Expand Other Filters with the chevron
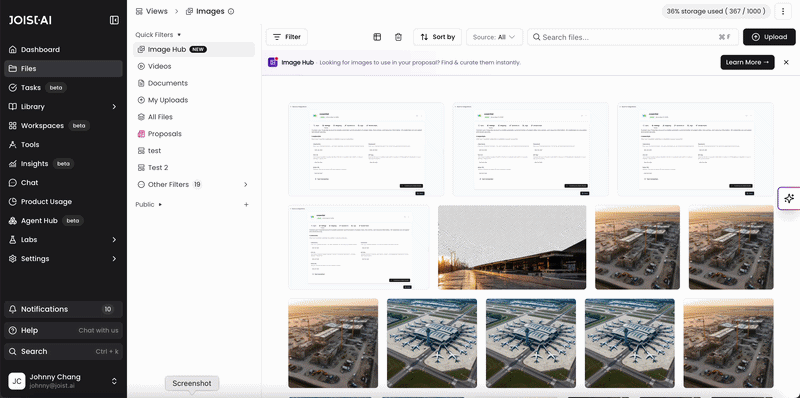This screenshot has width=800, height=398. (245, 184)
